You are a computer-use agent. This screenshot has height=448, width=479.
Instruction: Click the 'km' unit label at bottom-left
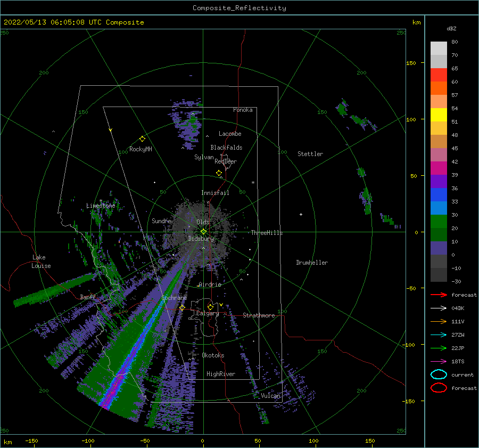(x=7, y=442)
